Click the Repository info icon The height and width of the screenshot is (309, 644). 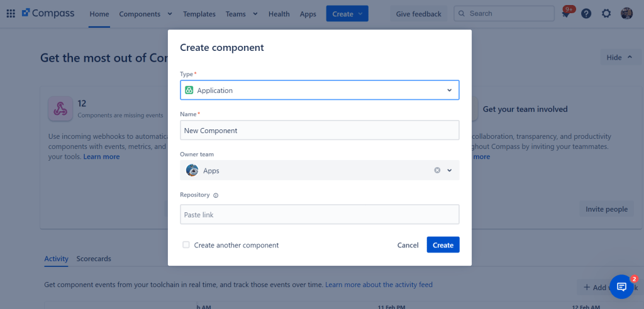[x=216, y=195]
